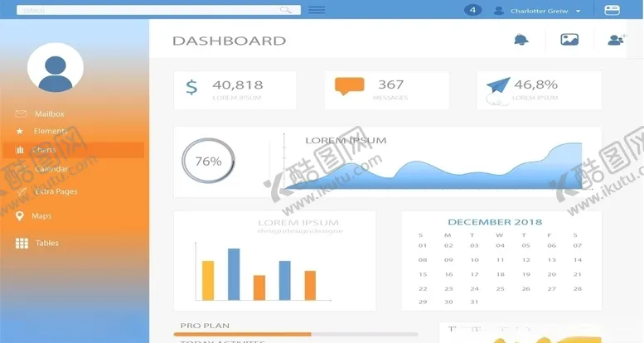Open the top-right window layout icon
This screenshot has width=644, height=343.
coord(612,10)
